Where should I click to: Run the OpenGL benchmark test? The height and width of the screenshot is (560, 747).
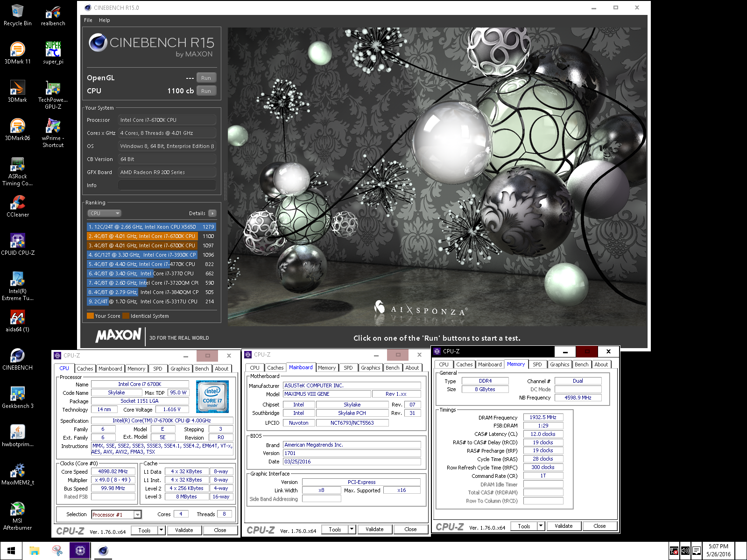click(x=206, y=78)
